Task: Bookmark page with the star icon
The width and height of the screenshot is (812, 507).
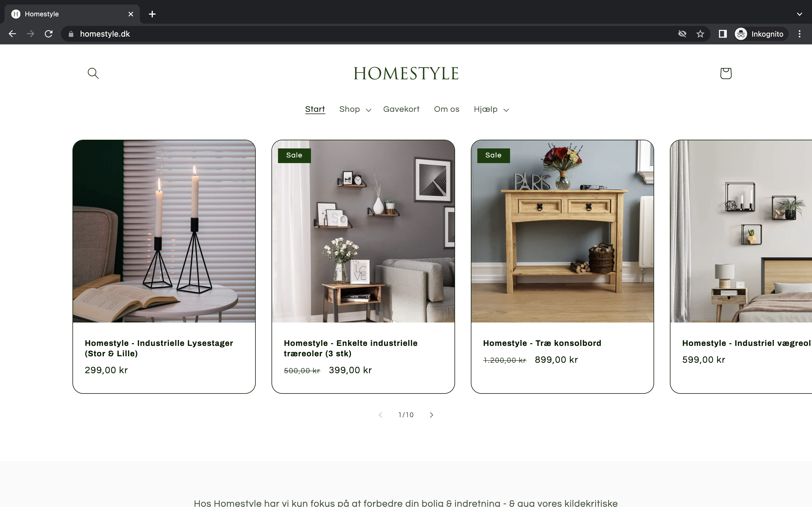Action: [x=700, y=34]
